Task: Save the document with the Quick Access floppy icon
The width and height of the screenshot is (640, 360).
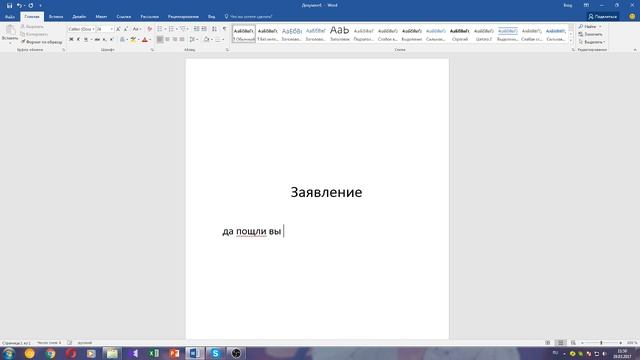Action: coord(9,5)
